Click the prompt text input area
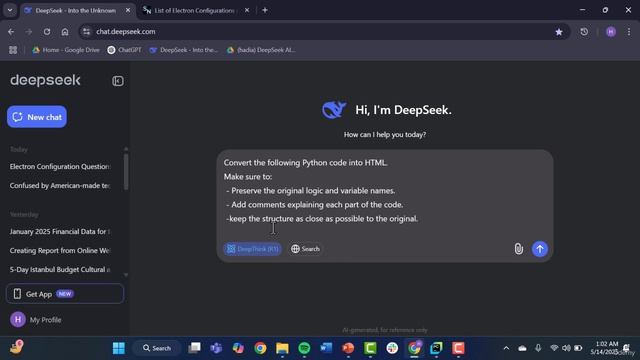 (384, 192)
